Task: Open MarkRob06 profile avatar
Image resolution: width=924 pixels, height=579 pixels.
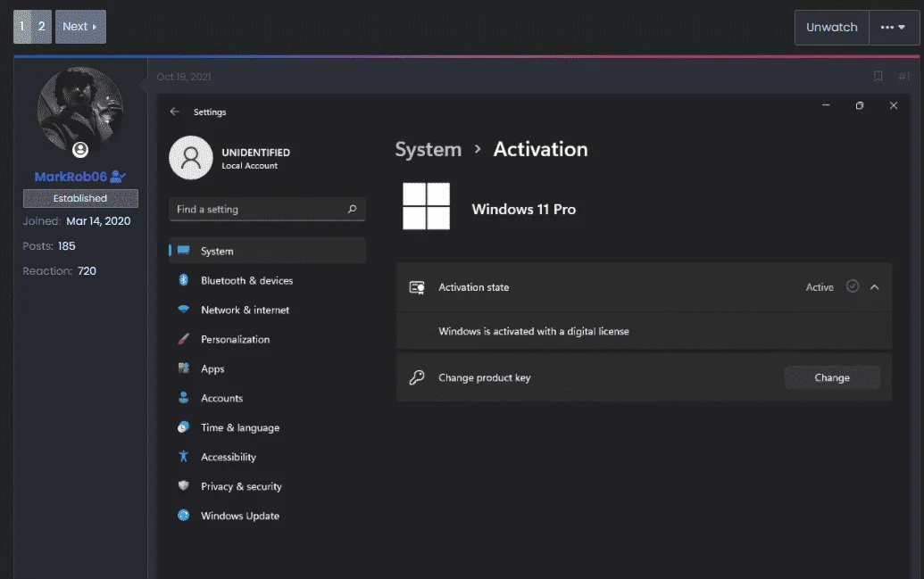Action: (x=80, y=110)
